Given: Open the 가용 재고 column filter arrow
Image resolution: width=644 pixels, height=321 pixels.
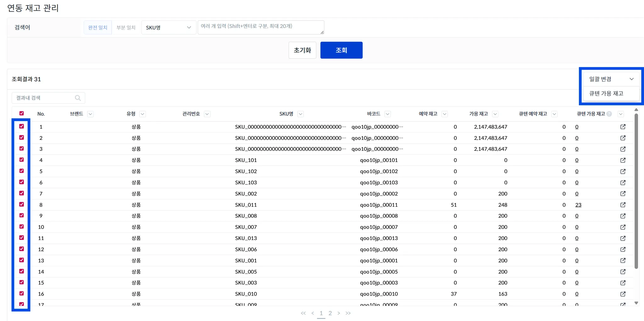Looking at the screenshot, I should pyautogui.click(x=495, y=114).
